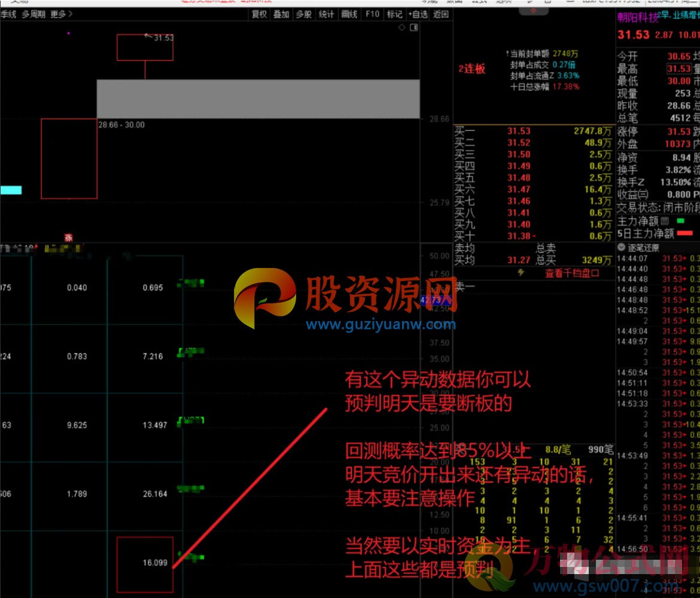700x598 pixels.
Task: Select 买十 bid price 31.38
Action: tap(519, 236)
